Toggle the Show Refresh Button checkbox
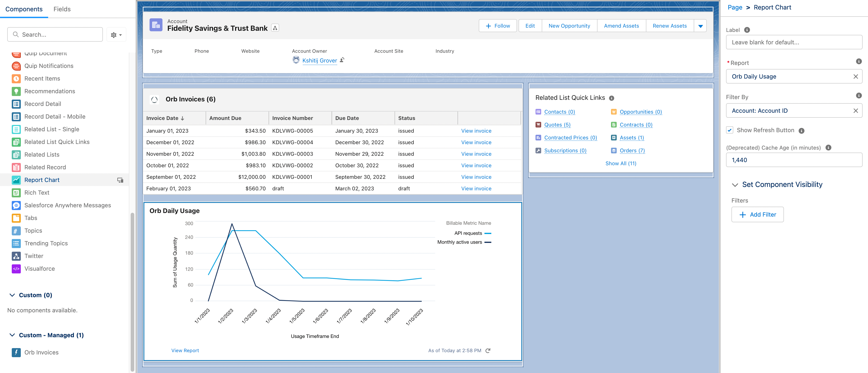This screenshot has width=868, height=373. [x=729, y=130]
